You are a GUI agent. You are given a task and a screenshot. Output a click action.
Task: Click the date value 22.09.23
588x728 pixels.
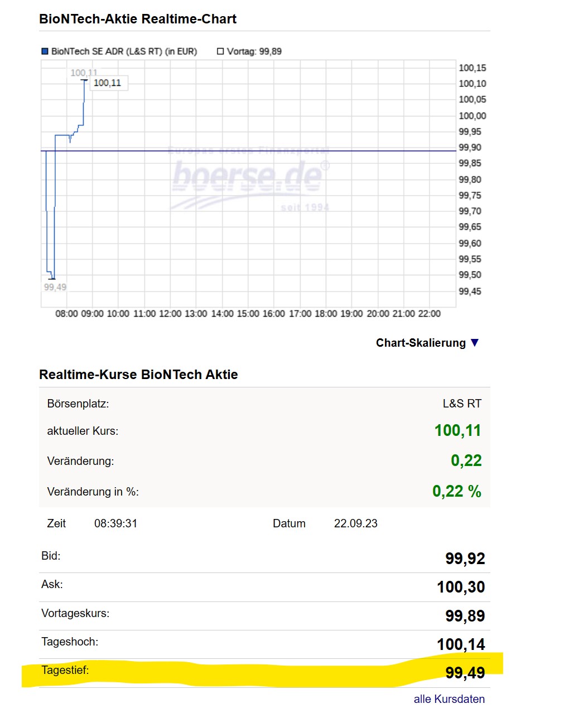click(356, 523)
